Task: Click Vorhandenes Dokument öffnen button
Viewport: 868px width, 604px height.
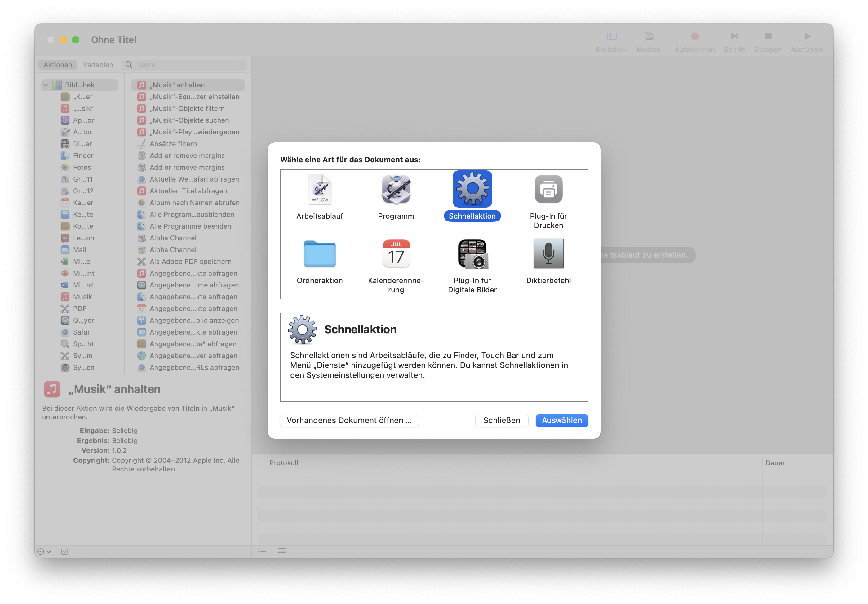Action: click(349, 420)
